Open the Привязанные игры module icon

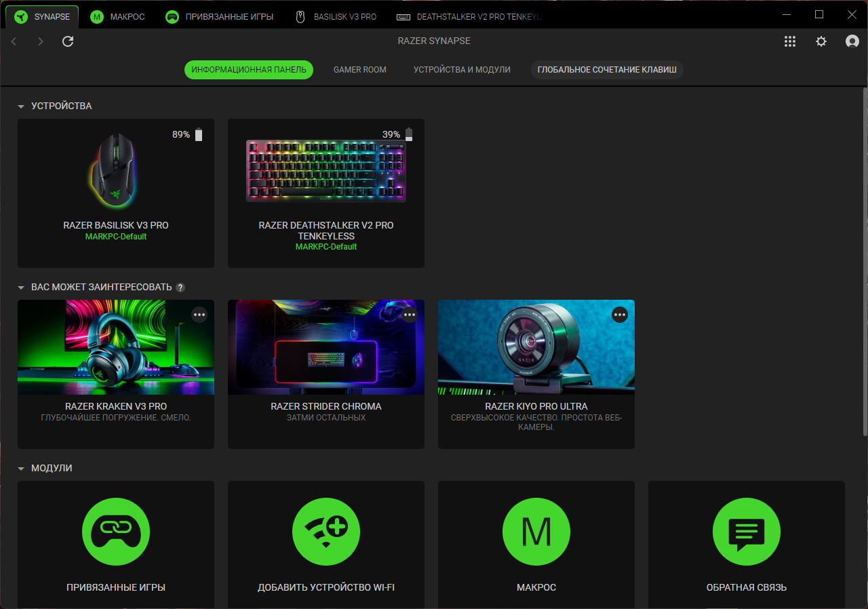click(x=116, y=532)
